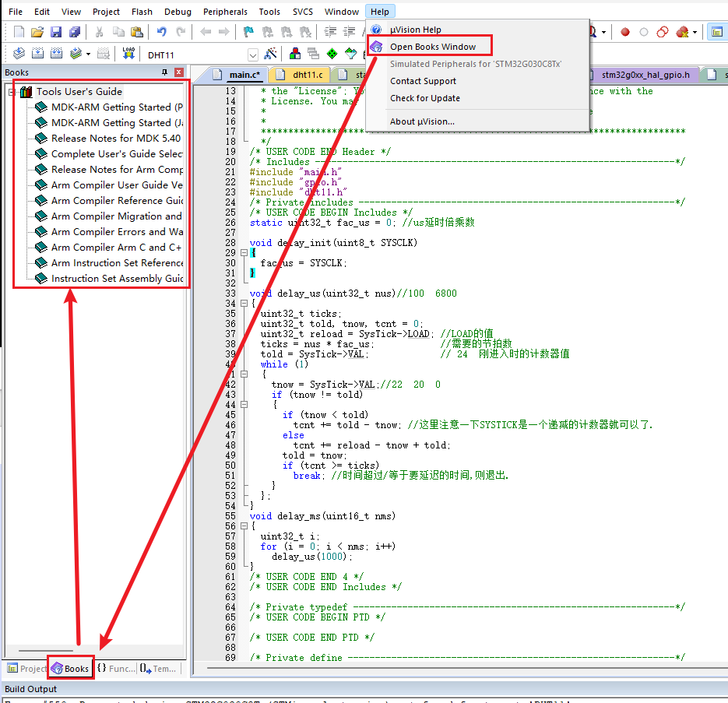Viewport: 728px width, 703px height.
Task: Close the Books panel
Action: (179, 72)
